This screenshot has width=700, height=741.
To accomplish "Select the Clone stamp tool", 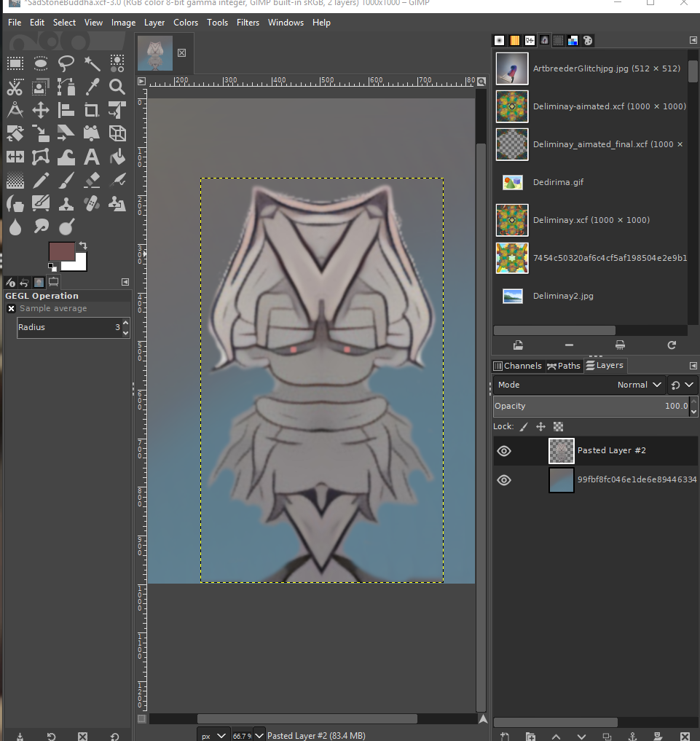I will [66, 204].
